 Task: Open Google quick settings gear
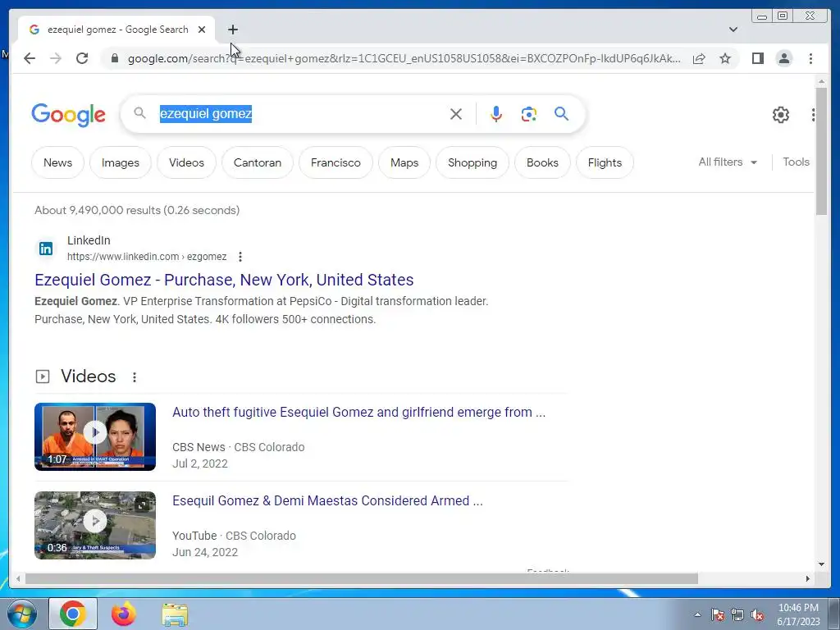click(x=781, y=115)
